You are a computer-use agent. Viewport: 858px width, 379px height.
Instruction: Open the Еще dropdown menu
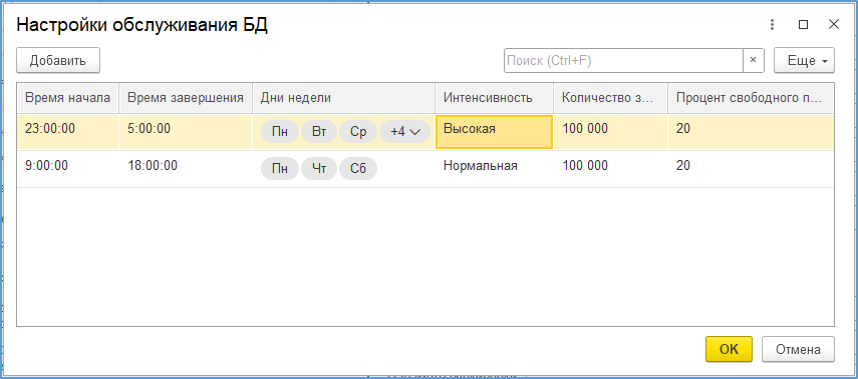[804, 60]
